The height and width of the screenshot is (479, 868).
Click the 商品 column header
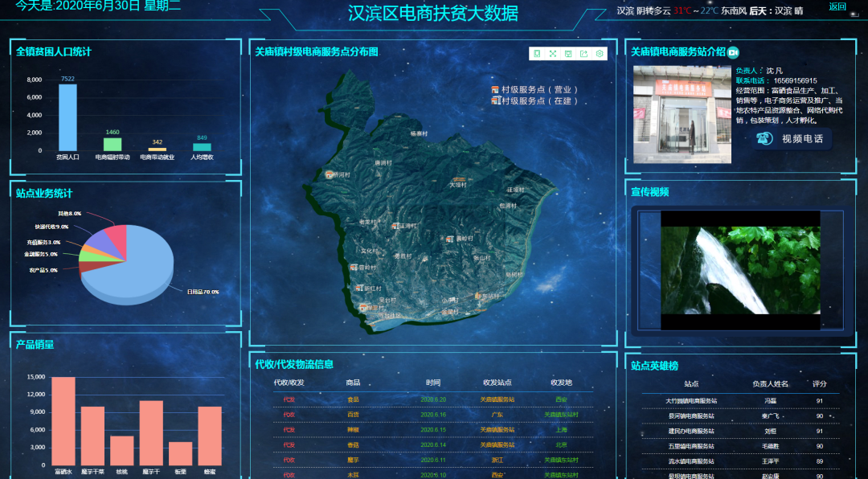coord(353,383)
